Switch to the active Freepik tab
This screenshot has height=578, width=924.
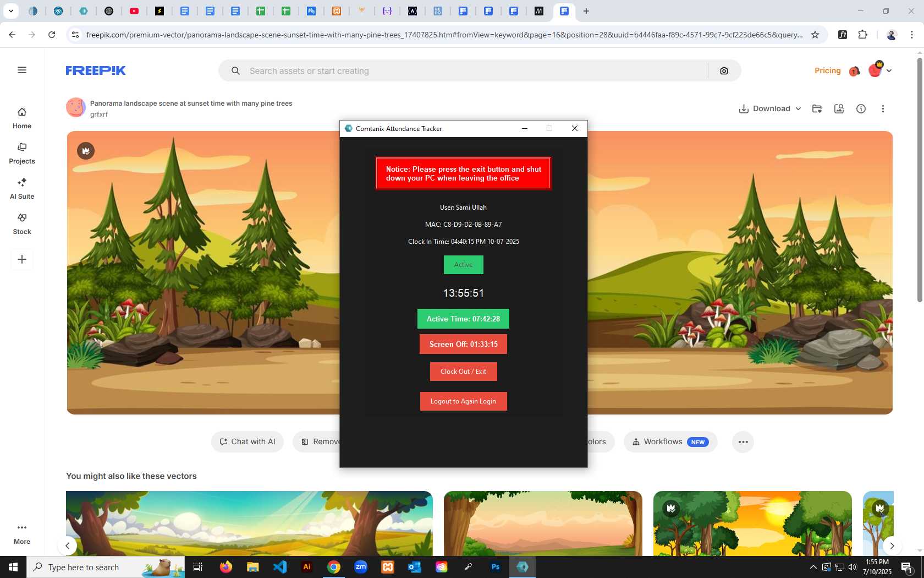pos(564,11)
